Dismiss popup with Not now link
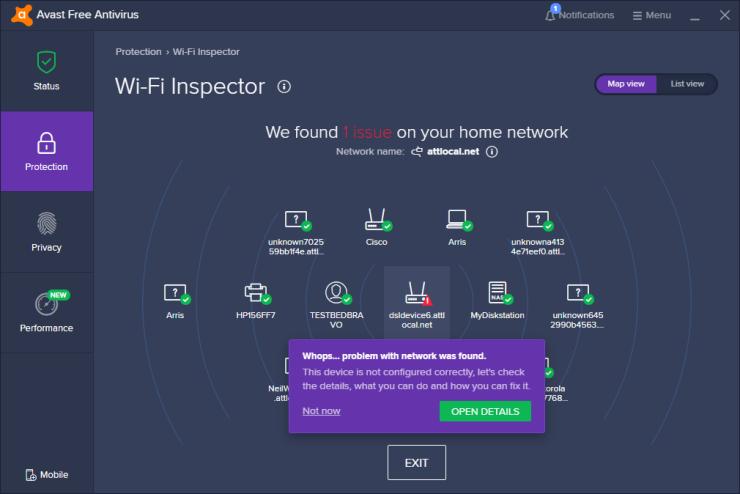 point(321,411)
